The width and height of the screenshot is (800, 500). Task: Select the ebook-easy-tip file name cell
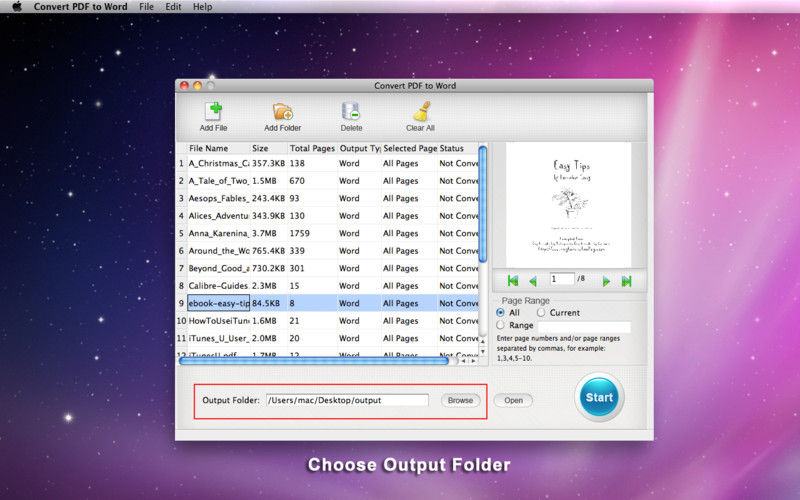tap(218, 303)
